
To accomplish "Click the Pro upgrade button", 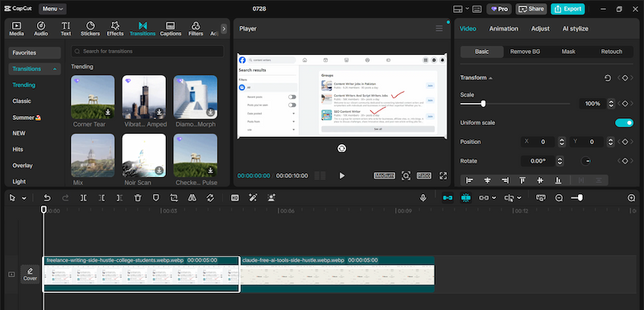I will tap(499, 9).
